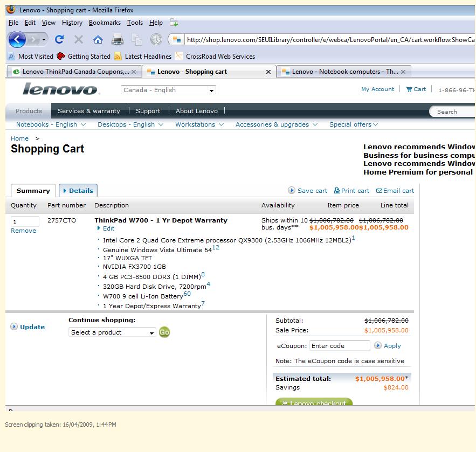
Task: Click the 2757CTO part number
Action: 61,220
